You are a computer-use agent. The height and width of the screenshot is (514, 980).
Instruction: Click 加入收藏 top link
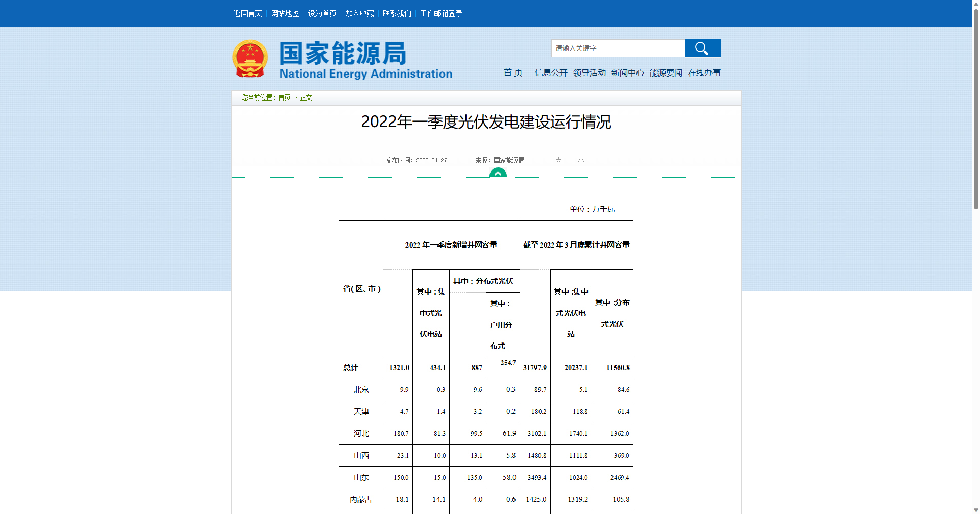(x=359, y=14)
